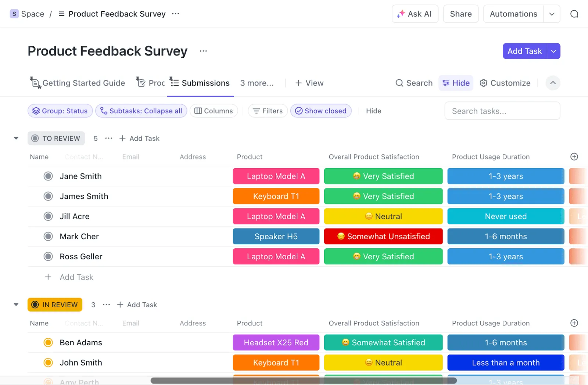Toggle Ross Geller status circle

coord(48,256)
